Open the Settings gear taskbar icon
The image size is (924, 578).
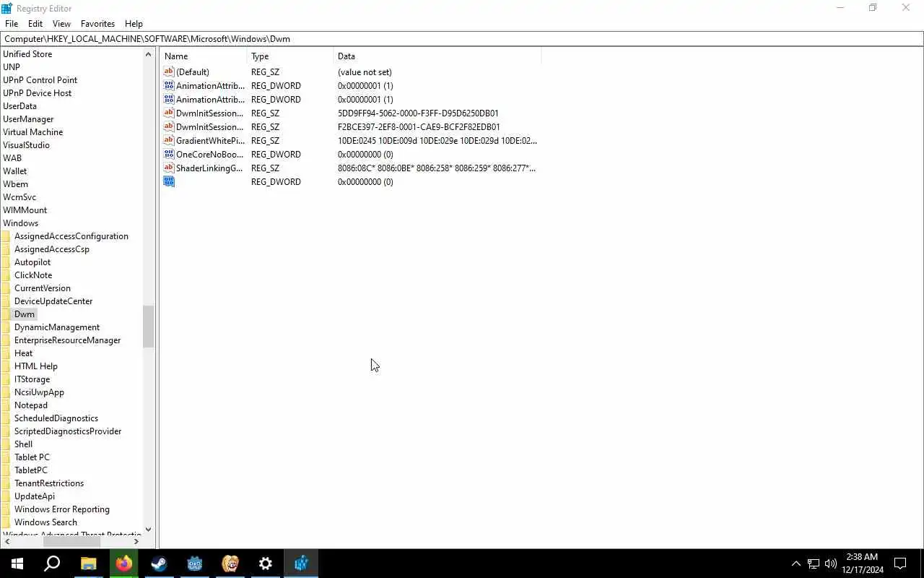click(x=266, y=564)
